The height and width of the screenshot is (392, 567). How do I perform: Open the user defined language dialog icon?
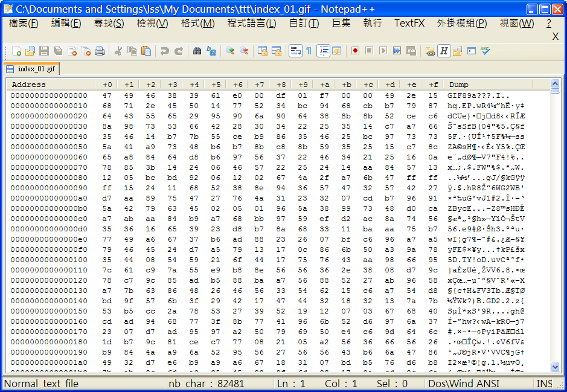(337, 51)
